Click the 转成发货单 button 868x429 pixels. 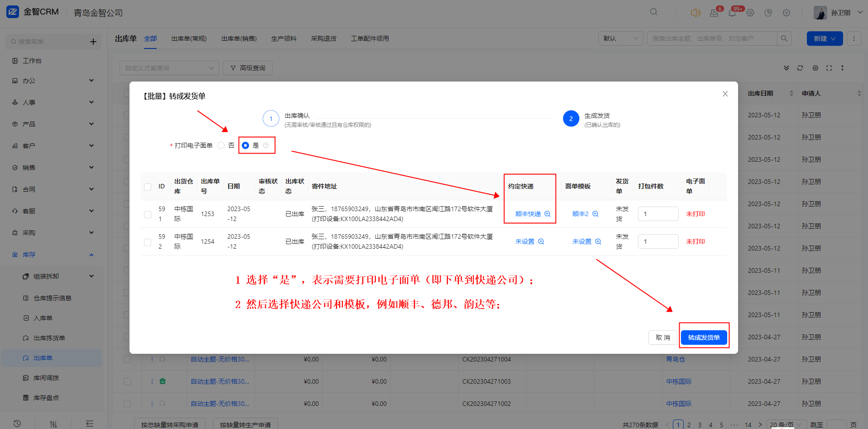pyautogui.click(x=704, y=337)
